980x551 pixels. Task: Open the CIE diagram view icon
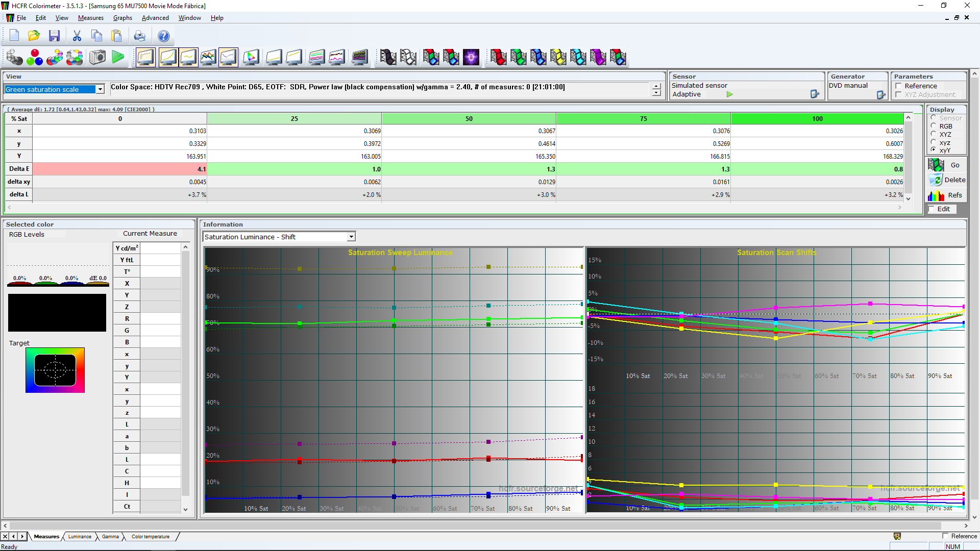251,57
